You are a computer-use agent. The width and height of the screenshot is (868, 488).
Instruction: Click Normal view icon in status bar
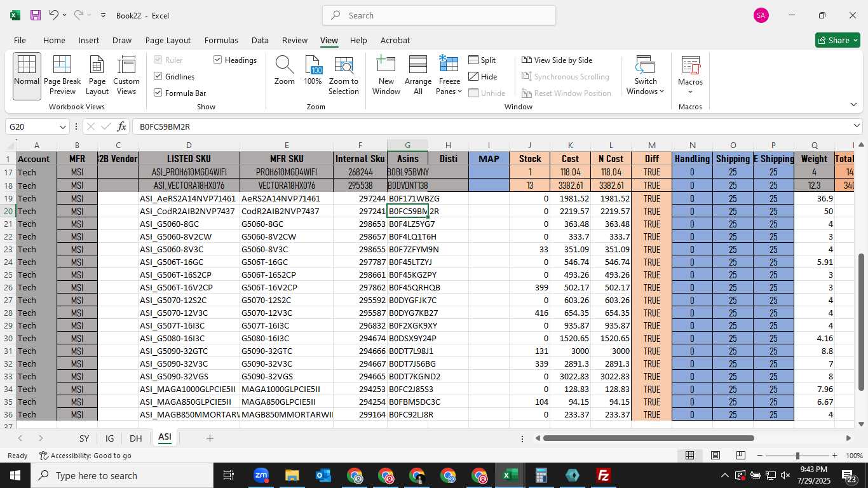689,456
